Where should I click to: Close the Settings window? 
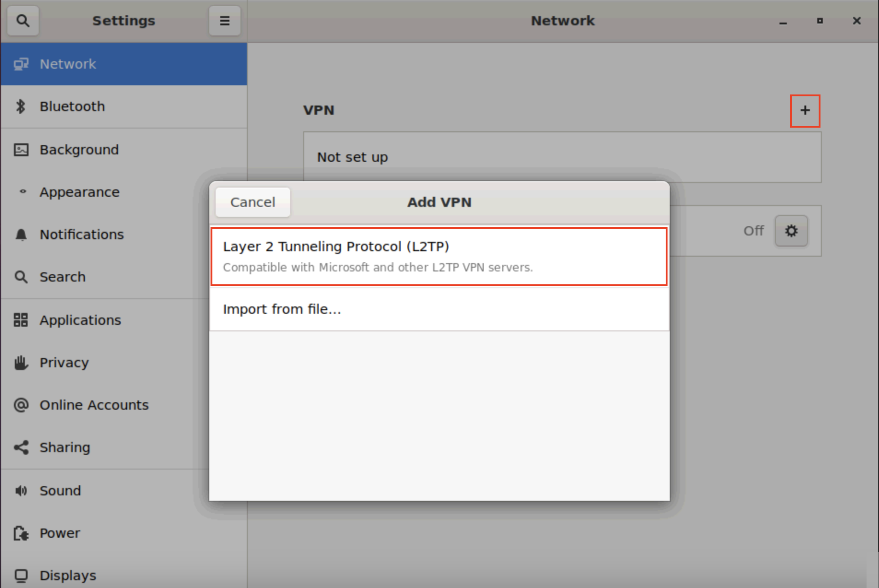pyautogui.click(x=856, y=21)
